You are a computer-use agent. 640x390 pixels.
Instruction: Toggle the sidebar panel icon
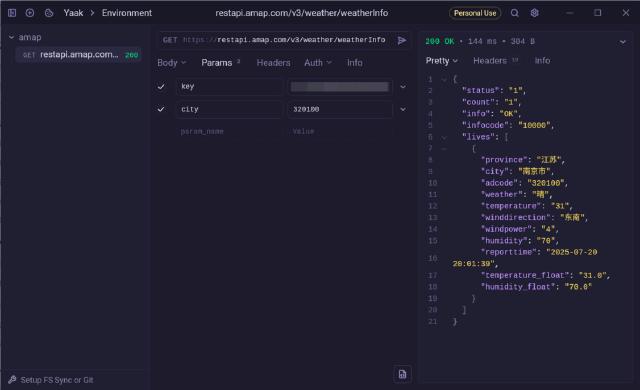coord(12,13)
